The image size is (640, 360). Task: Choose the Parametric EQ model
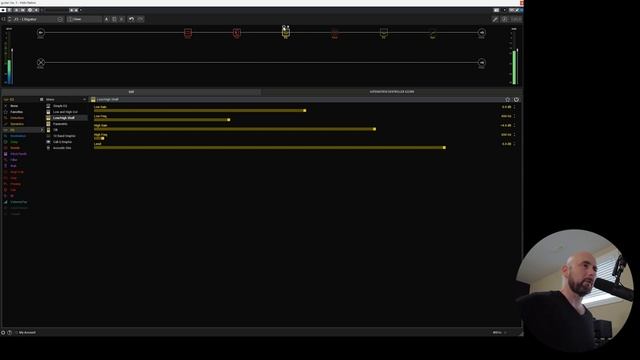pyautogui.click(x=60, y=124)
